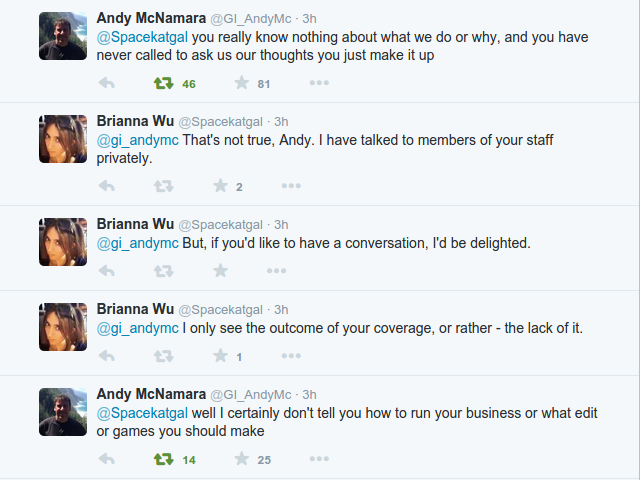Star the tweet showing 2 favorites
Screen dimensions: 640x480
coord(220,186)
